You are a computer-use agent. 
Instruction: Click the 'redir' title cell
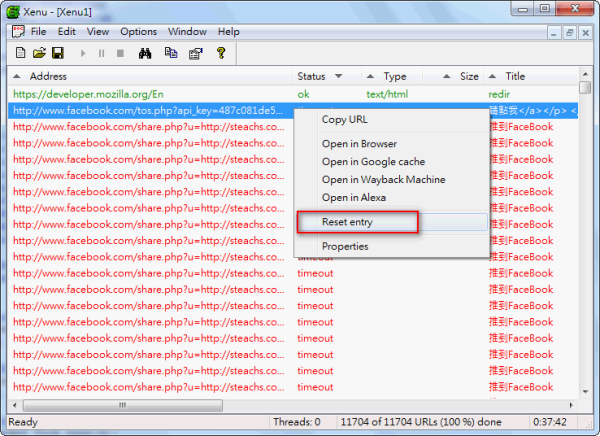[x=499, y=94]
